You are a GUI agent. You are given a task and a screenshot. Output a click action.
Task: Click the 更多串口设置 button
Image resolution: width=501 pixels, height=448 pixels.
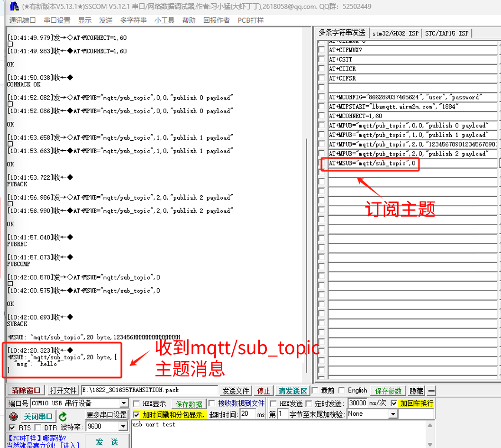click(106, 415)
